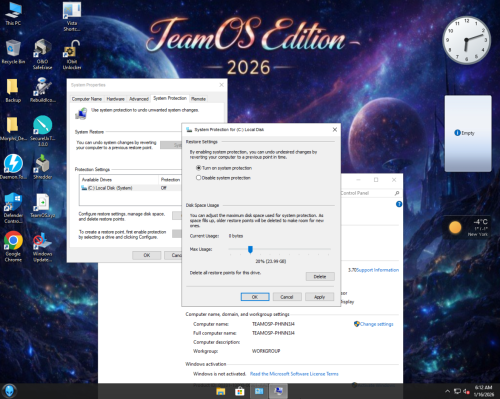Click Apply in System Protection dialog

[x=319, y=297]
